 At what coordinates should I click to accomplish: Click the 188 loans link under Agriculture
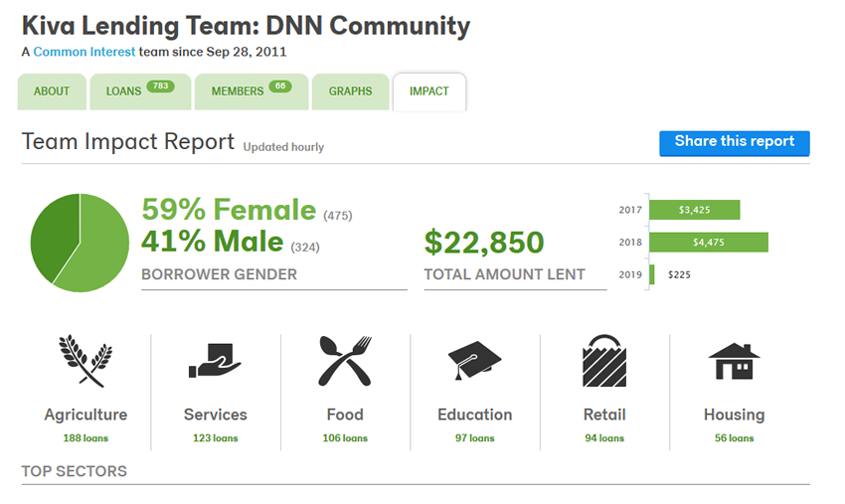click(x=85, y=438)
